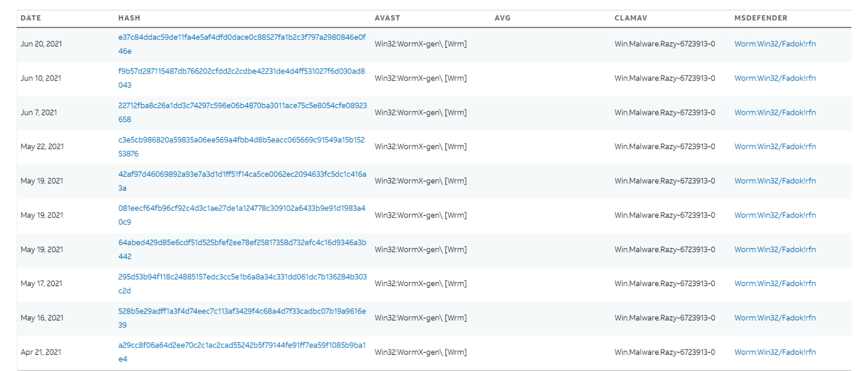Viewport: 868px width, 371px height.
Task: Open hash link starting with 081eecf64fb9
Action: click(x=241, y=208)
